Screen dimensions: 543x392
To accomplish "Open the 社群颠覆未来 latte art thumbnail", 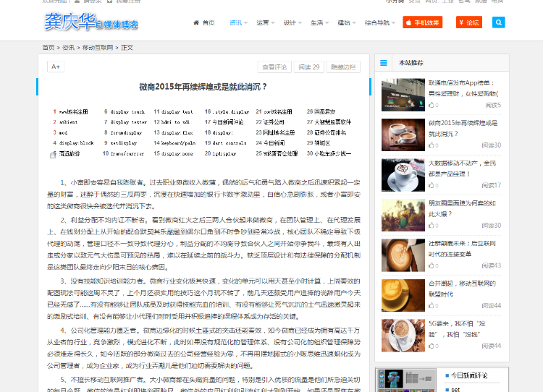I will click(x=403, y=255).
